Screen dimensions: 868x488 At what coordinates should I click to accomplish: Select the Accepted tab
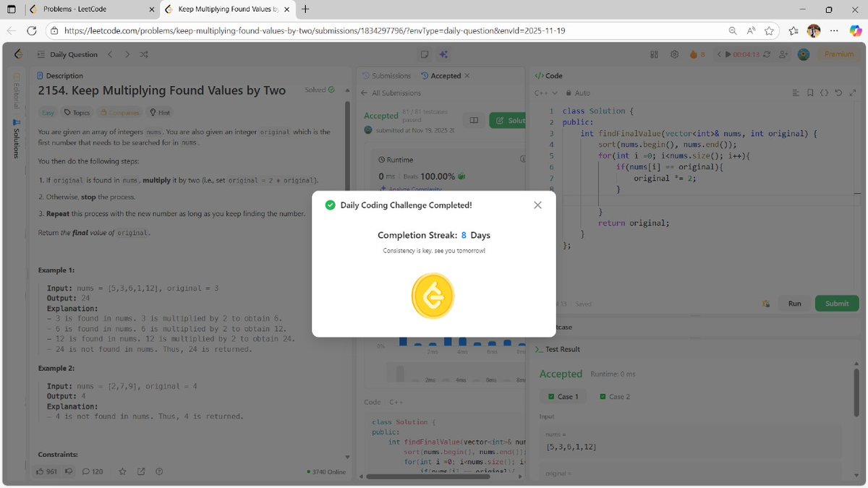(441, 75)
